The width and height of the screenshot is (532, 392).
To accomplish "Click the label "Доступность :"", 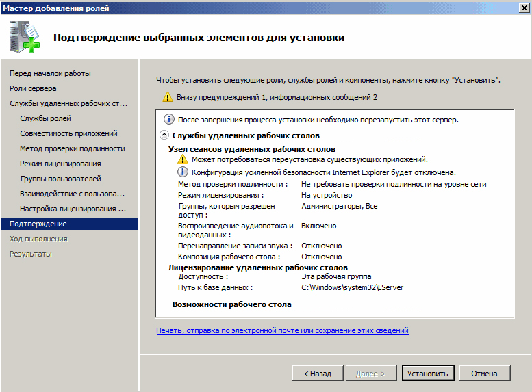I will pyautogui.click(x=203, y=276).
